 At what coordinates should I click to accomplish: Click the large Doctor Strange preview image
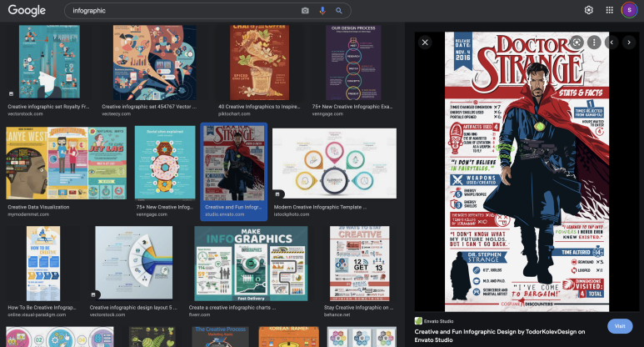pos(527,172)
